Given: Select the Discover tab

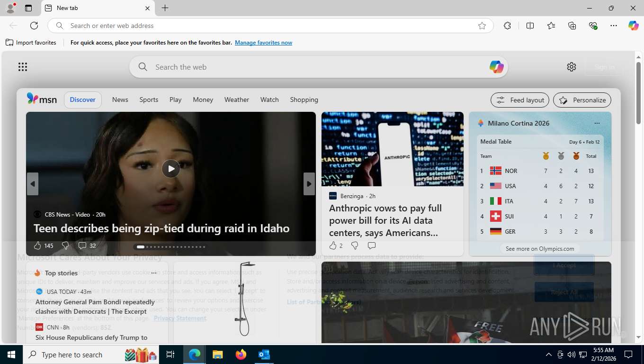Looking at the screenshot, I should [83, 100].
